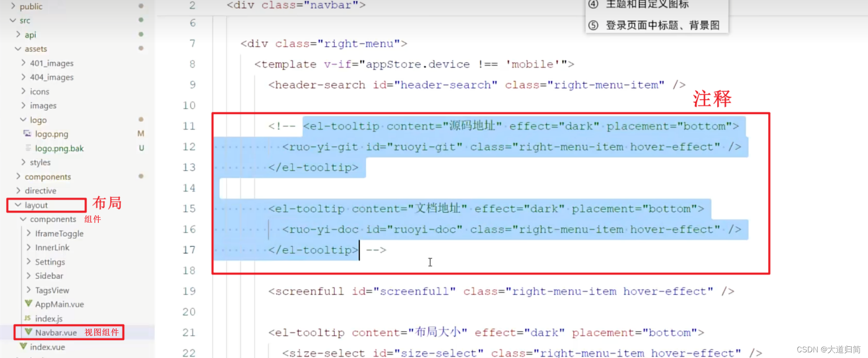Collapse the layout folder chevron
The height and width of the screenshot is (358, 868).
point(18,205)
